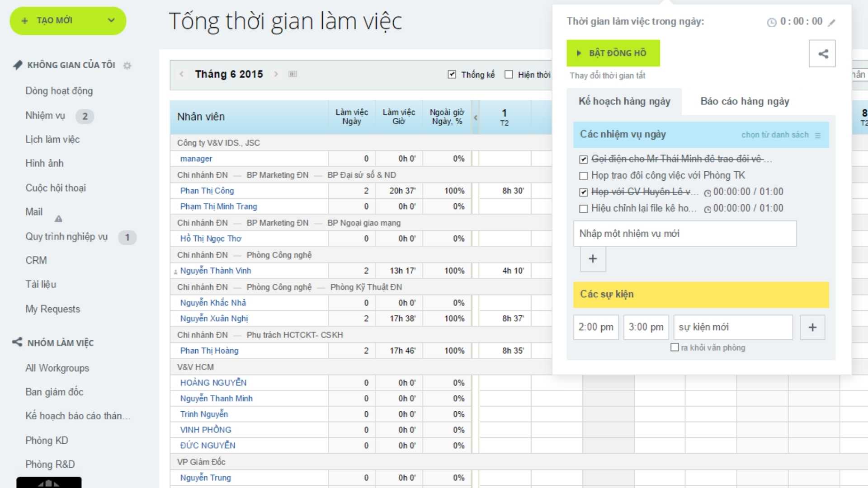Check ra khỏi văn phòng checkbox
Viewport: 868px width, 488px height.
(675, 347)
